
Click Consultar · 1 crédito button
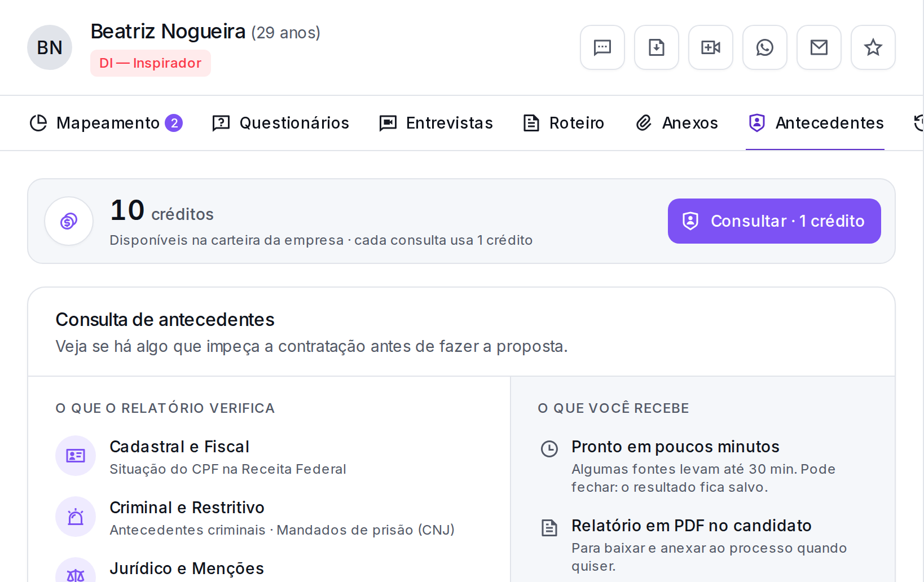[x=775, y=221]
